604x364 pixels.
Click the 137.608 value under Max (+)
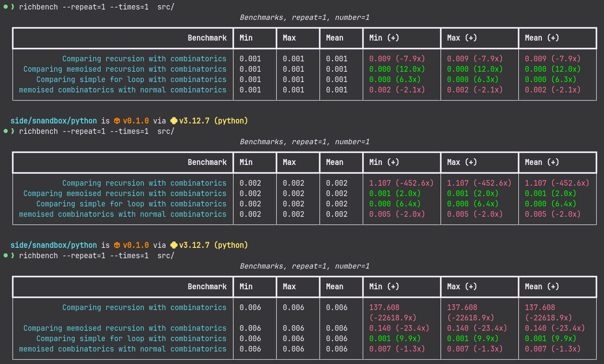point(462,307)
